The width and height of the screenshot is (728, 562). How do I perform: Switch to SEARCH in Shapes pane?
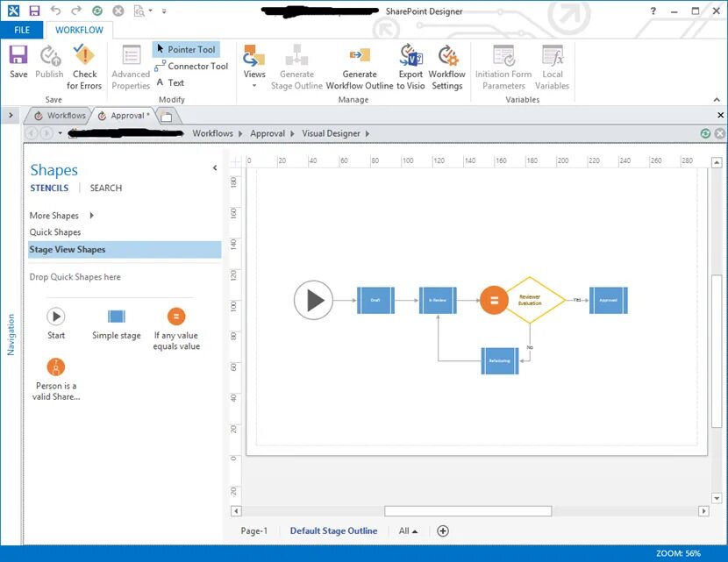pos(106,188)
